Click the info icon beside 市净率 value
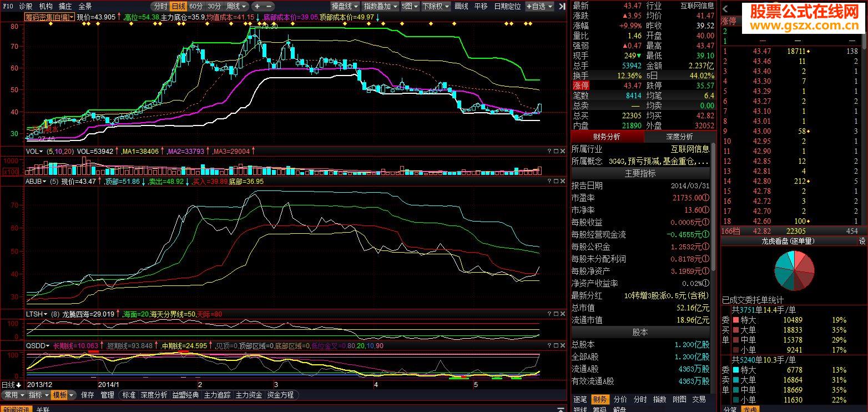868x412 pixels. click(x=706, y=210)
